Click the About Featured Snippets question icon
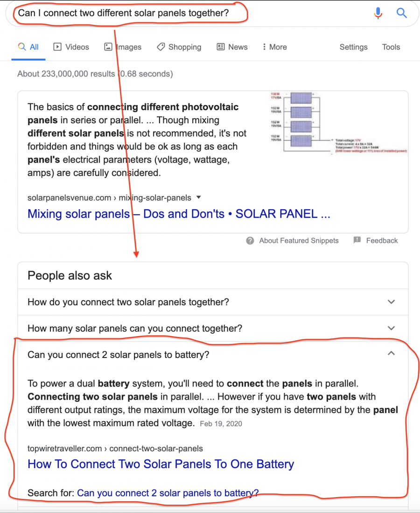 (250, 241)
